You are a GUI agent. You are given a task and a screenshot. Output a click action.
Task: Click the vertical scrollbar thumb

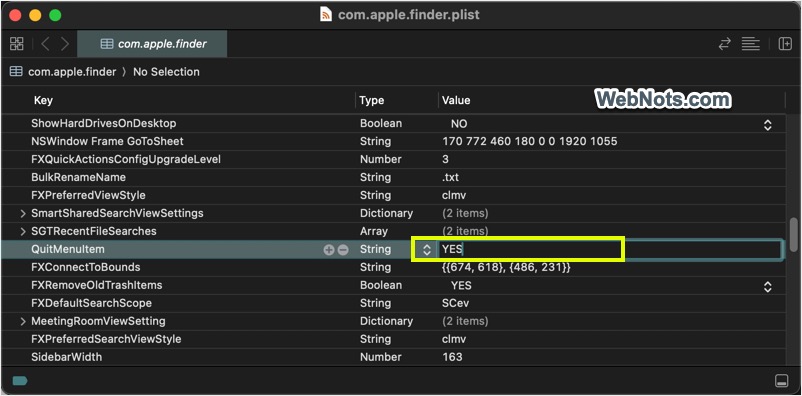pos(793,234)
